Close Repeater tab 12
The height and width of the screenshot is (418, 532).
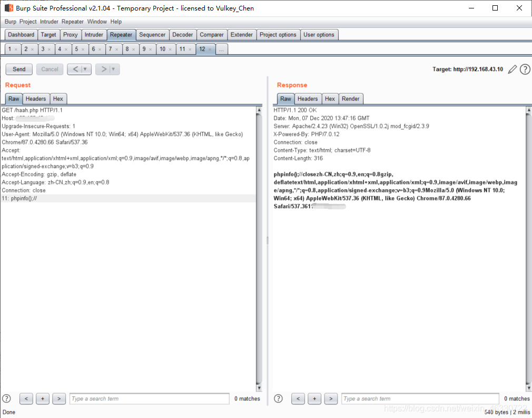point(210,50)
